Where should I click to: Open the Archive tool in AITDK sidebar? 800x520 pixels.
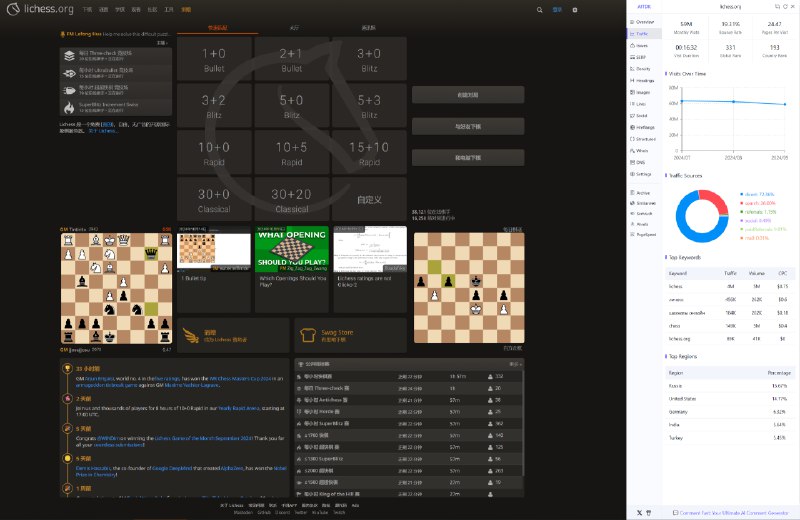click(644, 193)
